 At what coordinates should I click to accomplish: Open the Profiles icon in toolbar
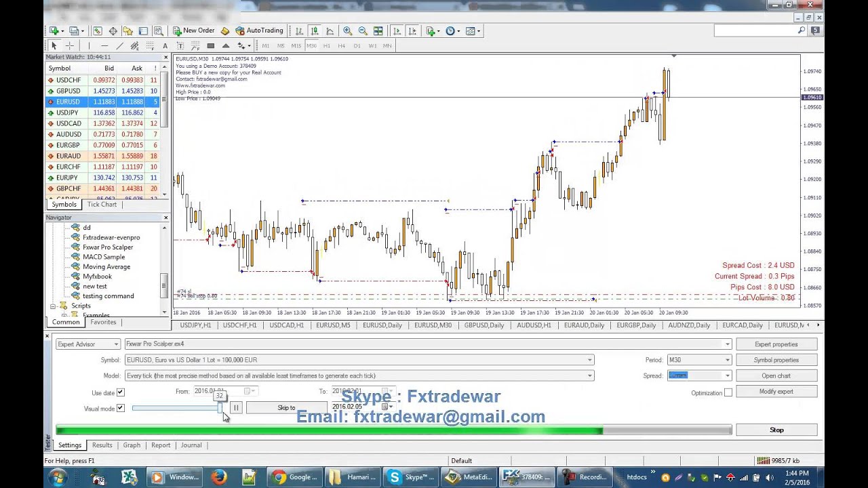[75, 30]
